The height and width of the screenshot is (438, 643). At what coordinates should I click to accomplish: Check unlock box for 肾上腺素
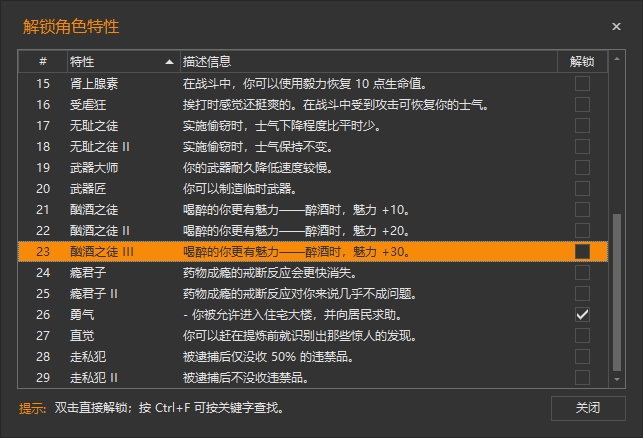[582, 84]
